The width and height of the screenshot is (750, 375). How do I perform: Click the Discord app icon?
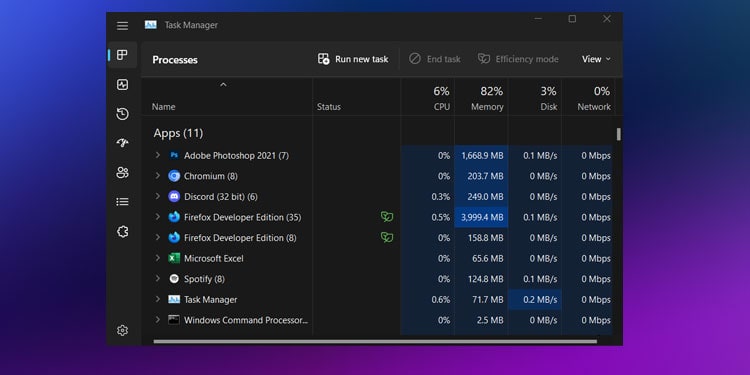pos(174,197)
